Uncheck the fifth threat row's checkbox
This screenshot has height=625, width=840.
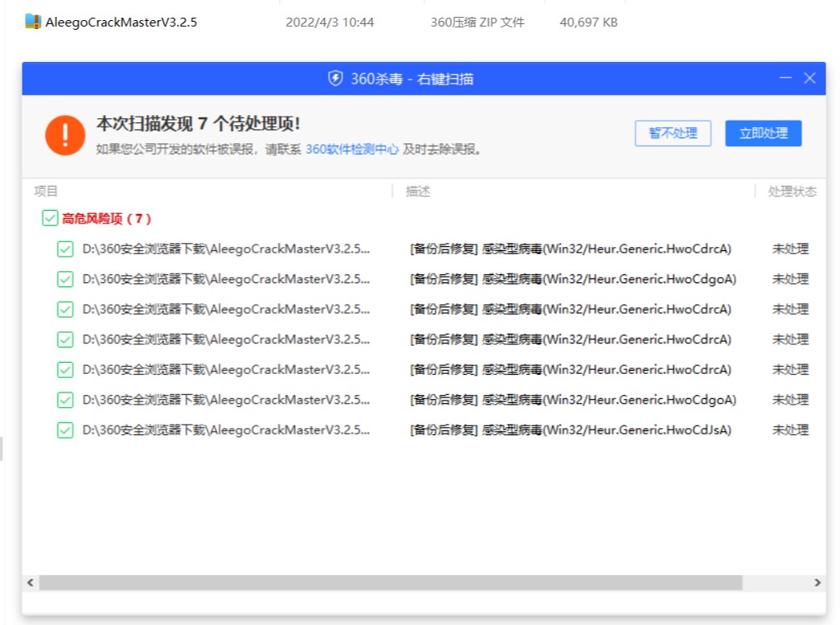[x=65, y=369]
